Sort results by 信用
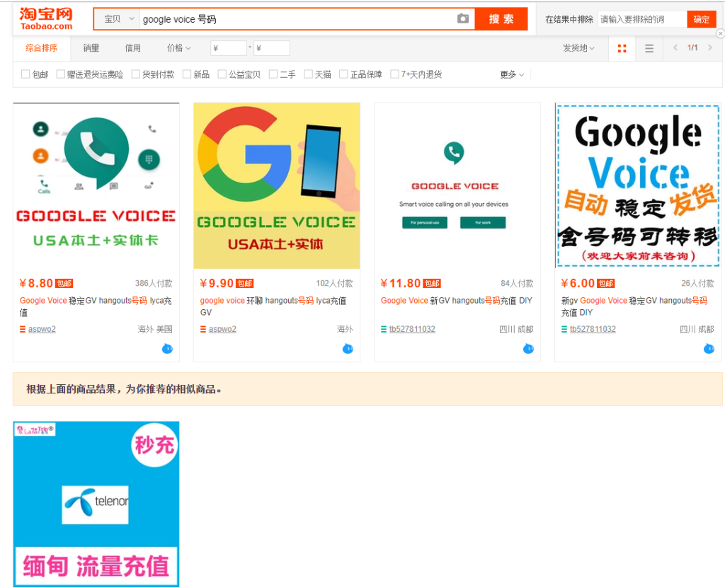Viewport: 725px width, 588px height. 132,48
